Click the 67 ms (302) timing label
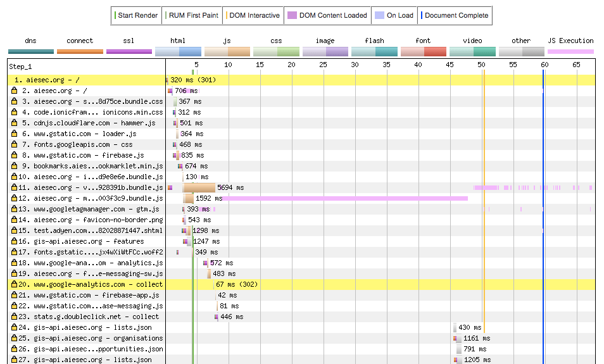 coord(237,285)
